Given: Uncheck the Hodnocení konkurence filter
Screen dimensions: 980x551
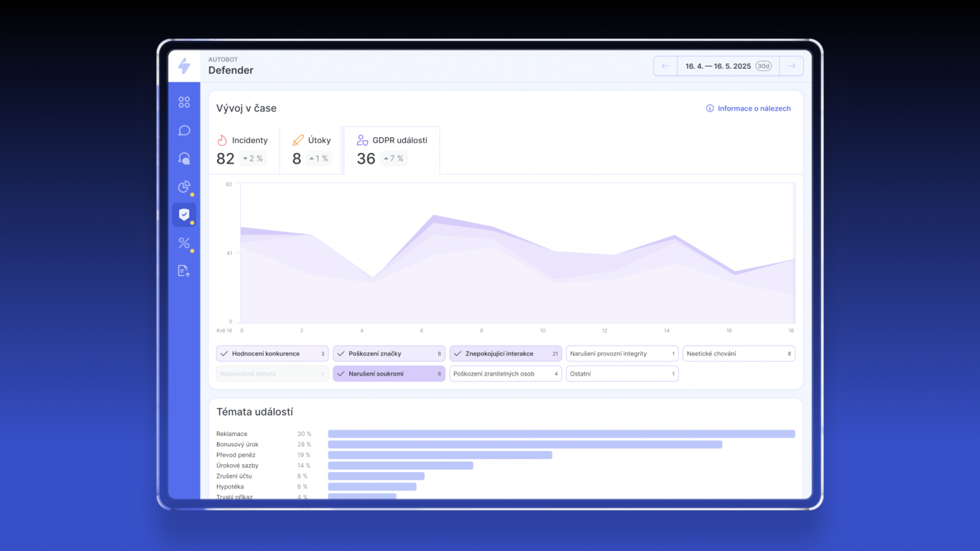Looking at the screenshot, I should pyautogui.click(x=272, y=353).
